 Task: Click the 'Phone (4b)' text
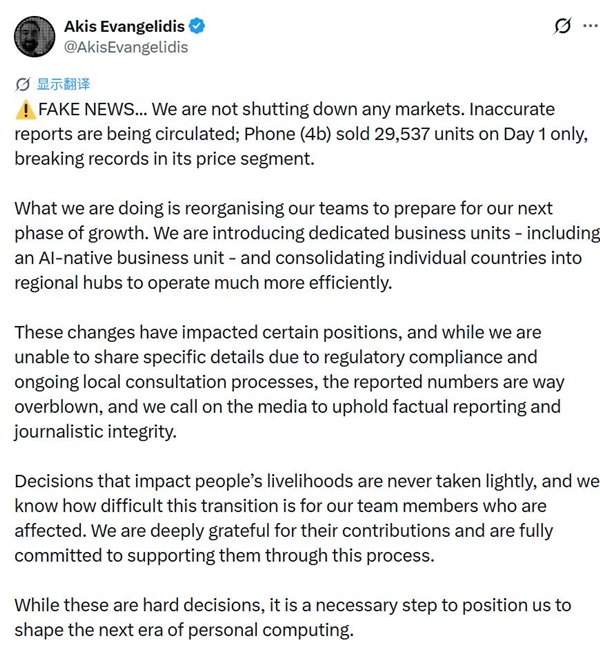[x=288, y=134]
